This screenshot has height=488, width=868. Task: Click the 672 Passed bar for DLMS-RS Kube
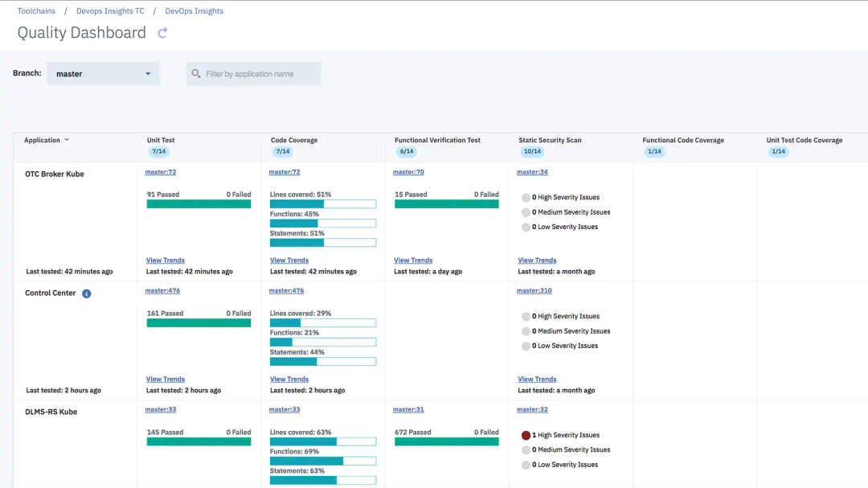click(446, 441)
